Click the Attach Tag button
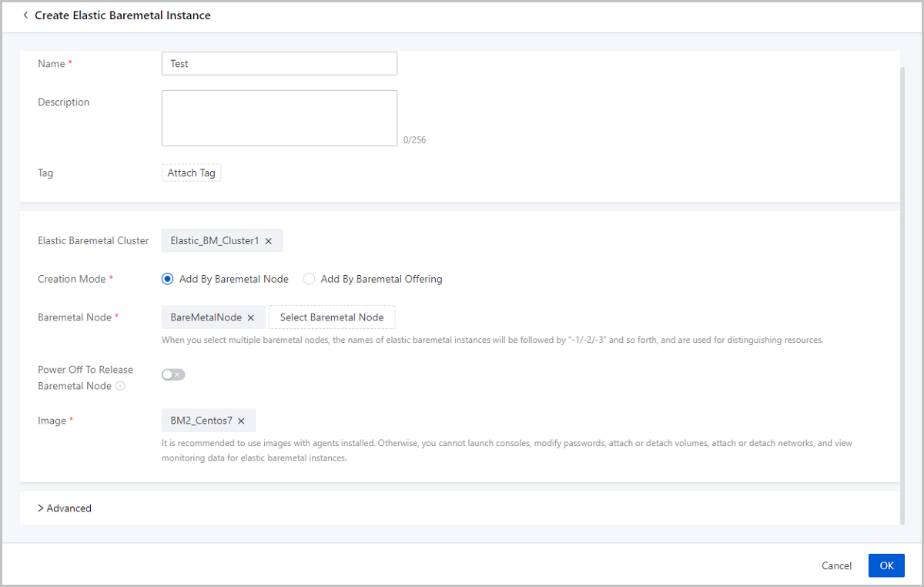The image size is (924, 587). pos(191,173)
